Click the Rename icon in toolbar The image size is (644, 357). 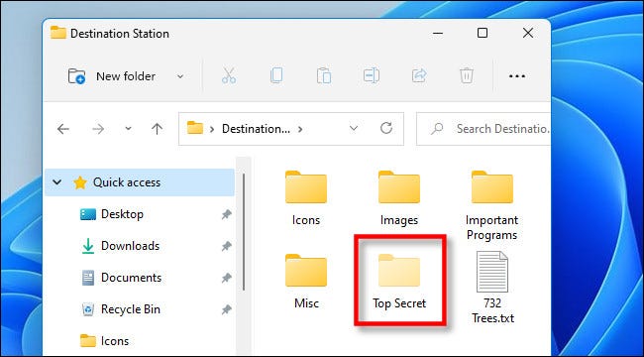(372, 76)
